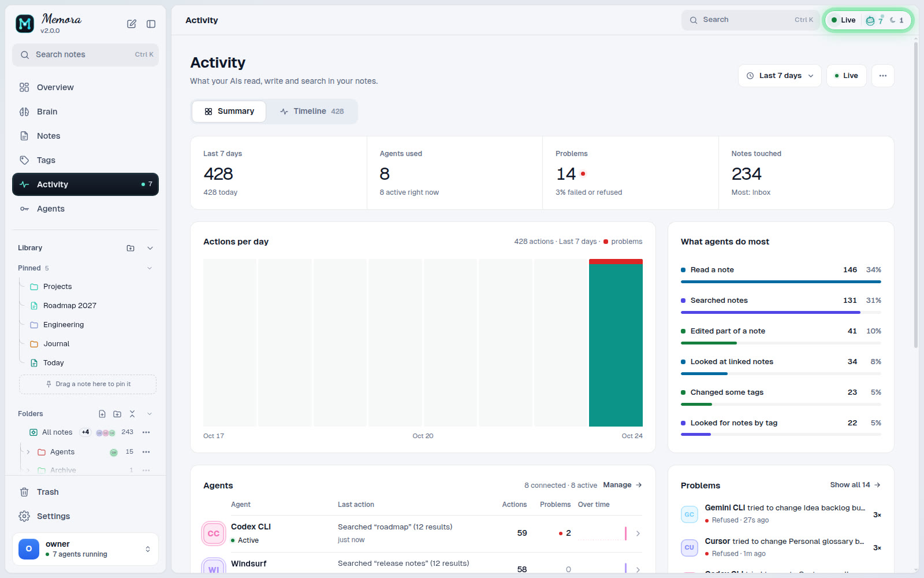Open the Last 7 days range dropdown
The width and height of the screenshot is (924, 578).
click(780, 76)
